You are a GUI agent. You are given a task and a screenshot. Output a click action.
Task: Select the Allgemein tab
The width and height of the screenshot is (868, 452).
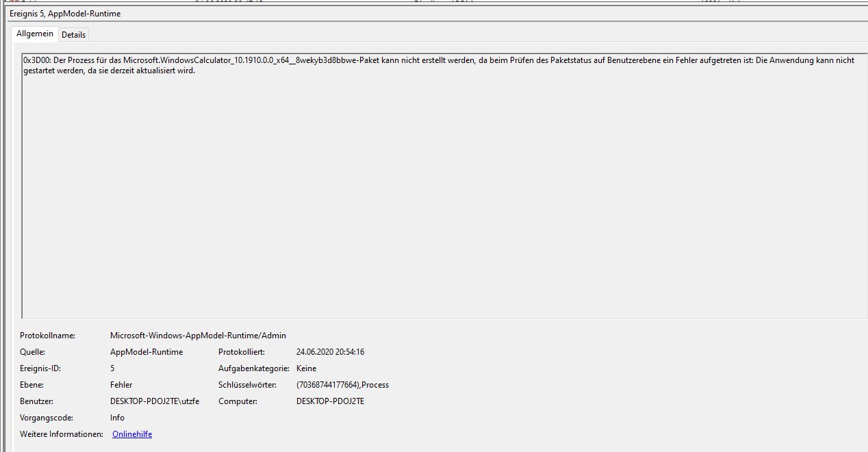34,34
